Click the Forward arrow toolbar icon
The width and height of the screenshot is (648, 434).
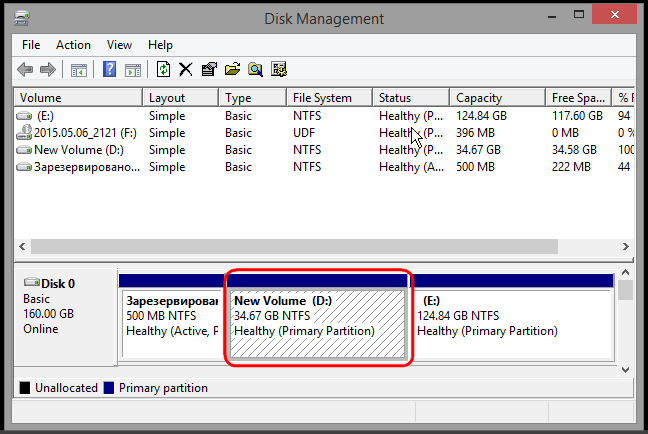tap(48, 69)
